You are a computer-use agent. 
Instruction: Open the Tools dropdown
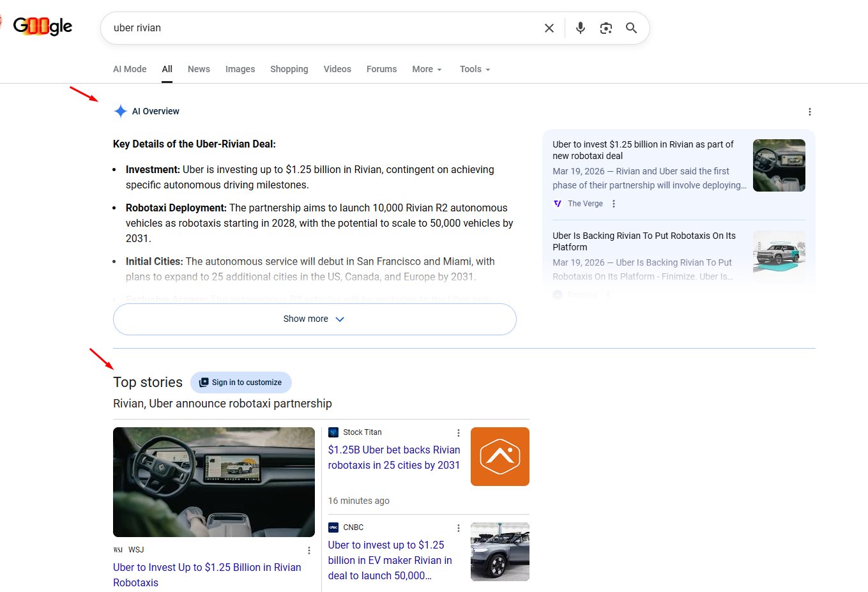475,69
